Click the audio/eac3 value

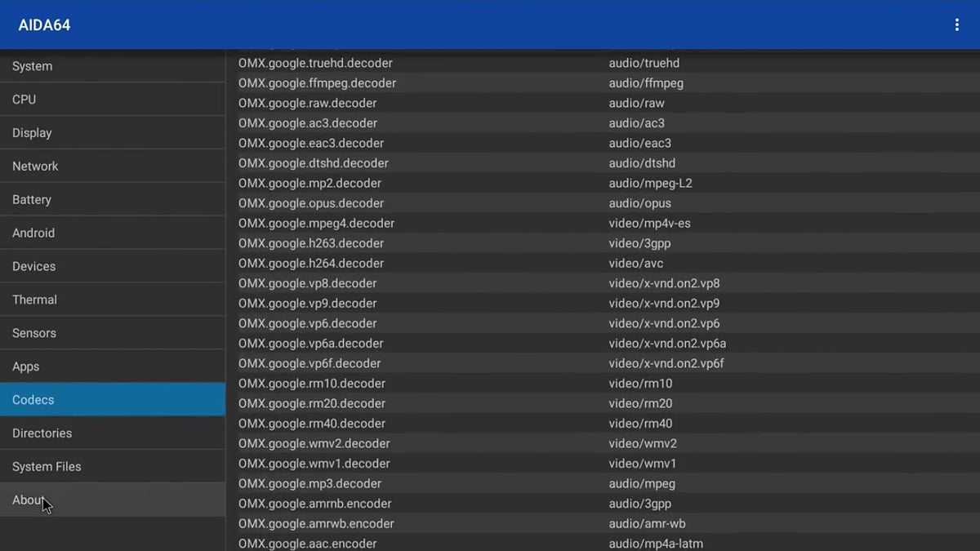639,143
